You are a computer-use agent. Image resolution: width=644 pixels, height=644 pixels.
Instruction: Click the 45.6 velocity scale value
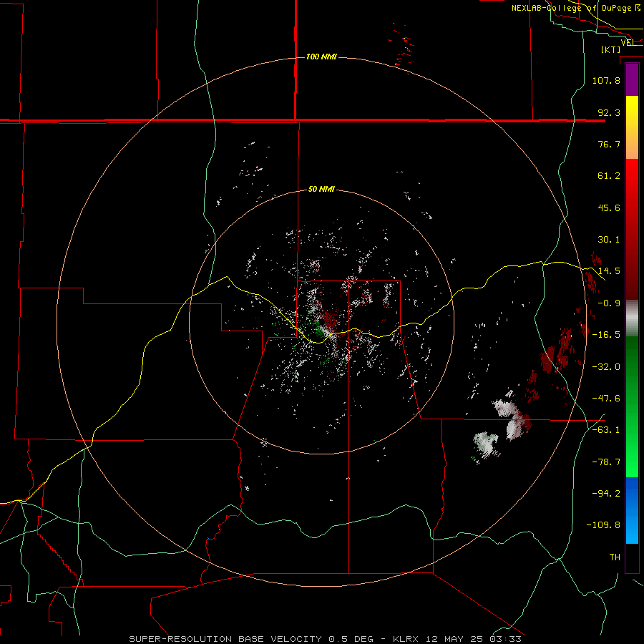click(x=609, y=208)
